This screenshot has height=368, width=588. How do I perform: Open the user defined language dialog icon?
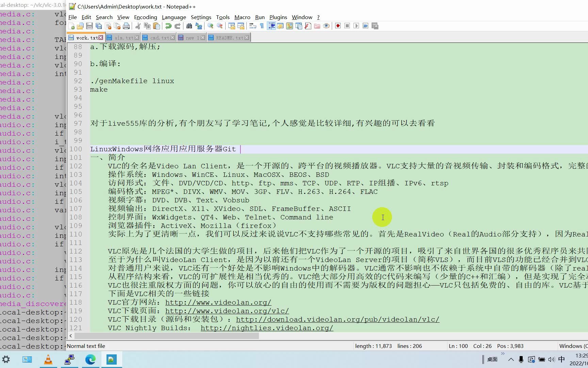[x=280, y=26]
